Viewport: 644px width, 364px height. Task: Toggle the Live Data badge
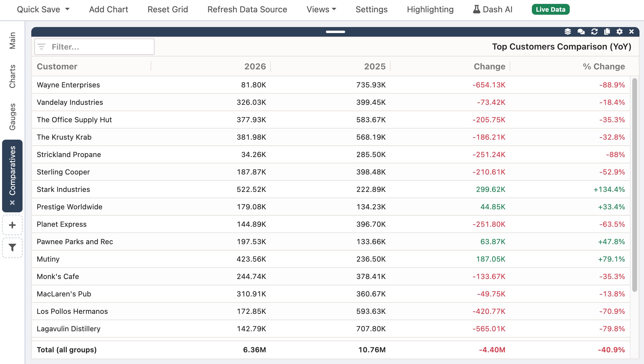[x=550, y=9]
